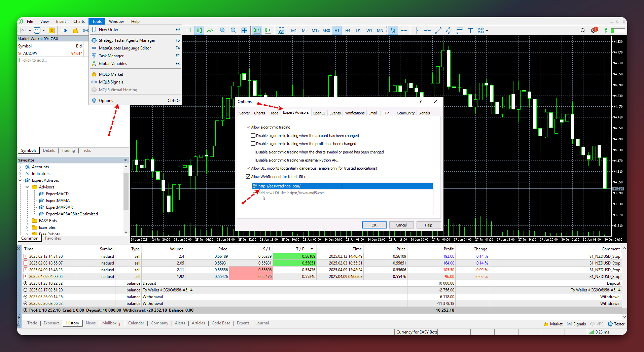Viewport: 644px width, 352px height.
Task: Expand the Indicators node in Navigator
Action: [x=20, y=174]
